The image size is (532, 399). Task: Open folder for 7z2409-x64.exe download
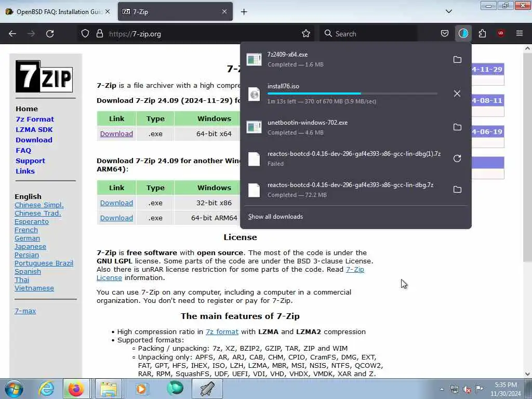(x=457, y=60)
